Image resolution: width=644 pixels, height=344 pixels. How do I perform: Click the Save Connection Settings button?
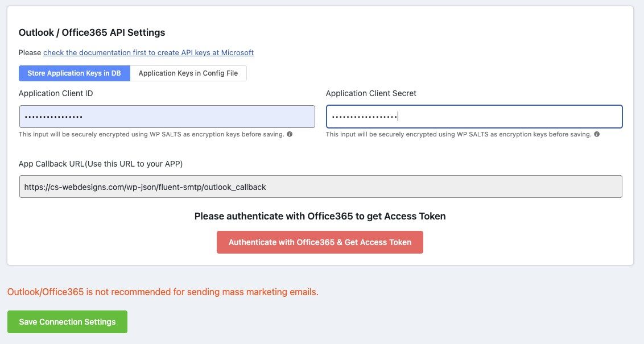(67, 322)
